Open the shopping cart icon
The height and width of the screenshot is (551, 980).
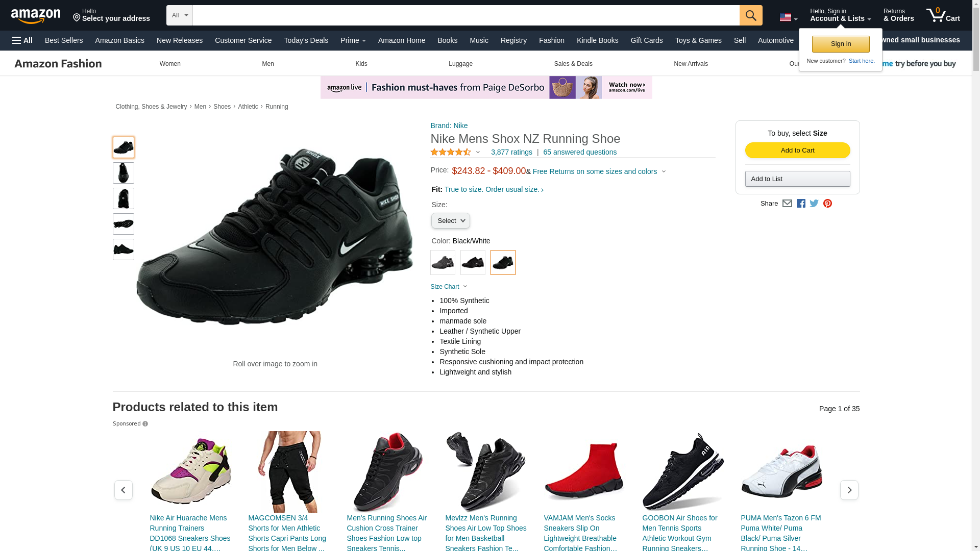click(943, 15)
